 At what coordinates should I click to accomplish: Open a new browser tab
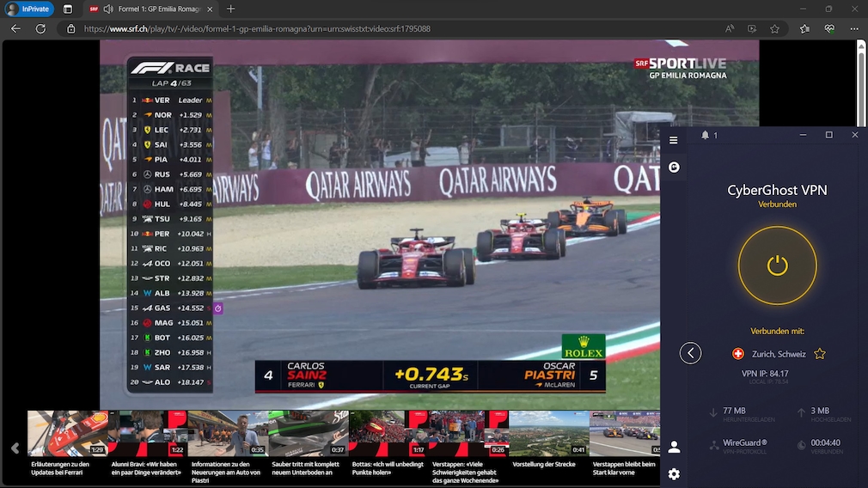click(230, 9)
